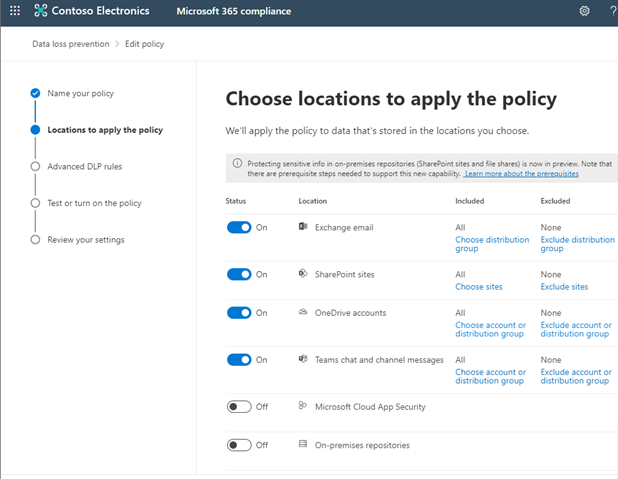Click the current Locations step filled circle
Image resolution: width=618 pixels, height=479 pixels.
coord(35,130)
